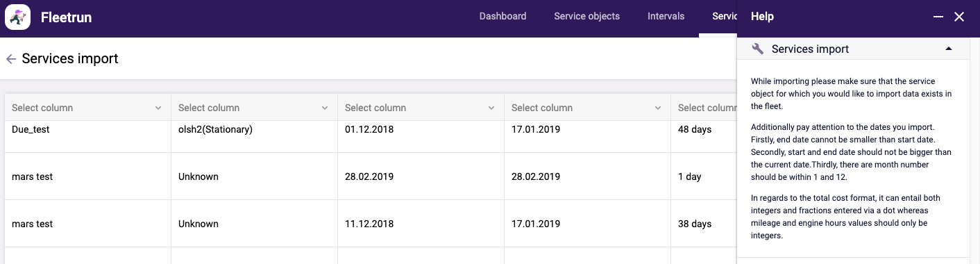This screenshot has width=980, height=264.
Task: Open the fourth Select column dropdown
Action: click(587, 108)
